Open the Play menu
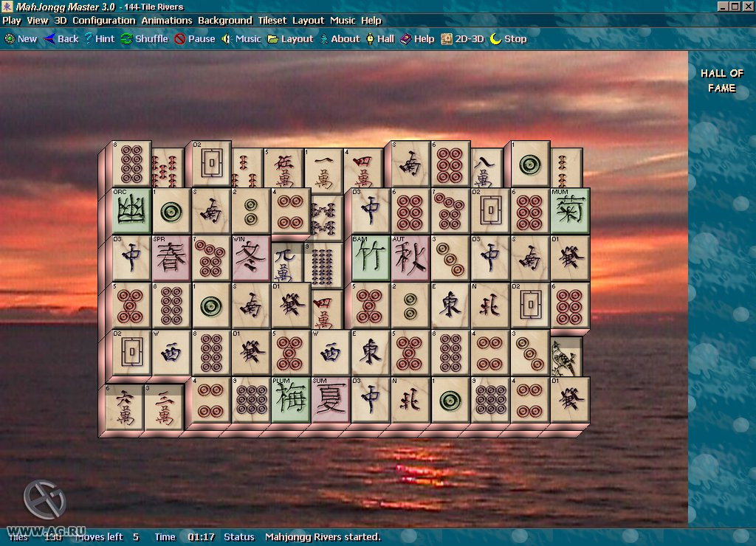Viewport: 756px width, 546px height. pos(12,20)
